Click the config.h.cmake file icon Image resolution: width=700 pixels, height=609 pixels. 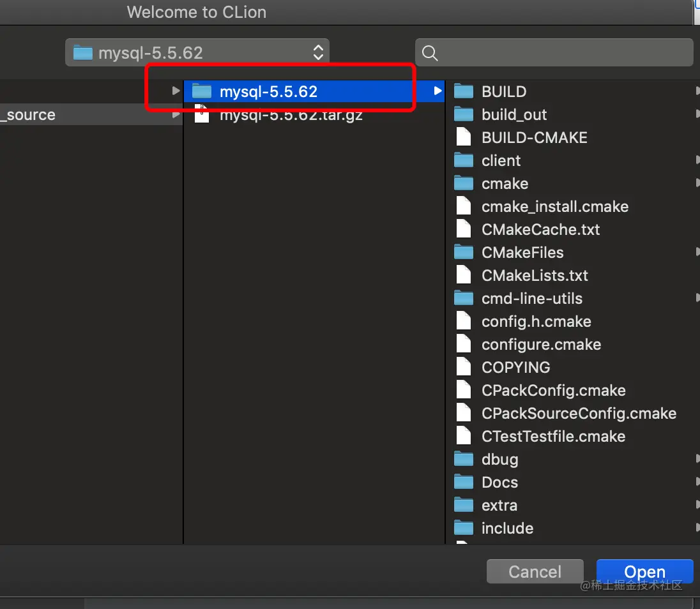click(x=464, y=321)
